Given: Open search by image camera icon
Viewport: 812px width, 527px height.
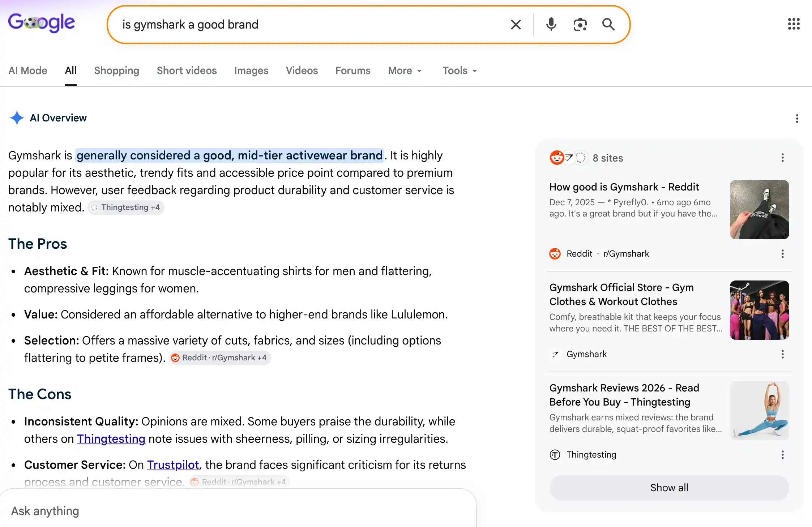Looking at the screenshot, I should (x=580, y=25).
